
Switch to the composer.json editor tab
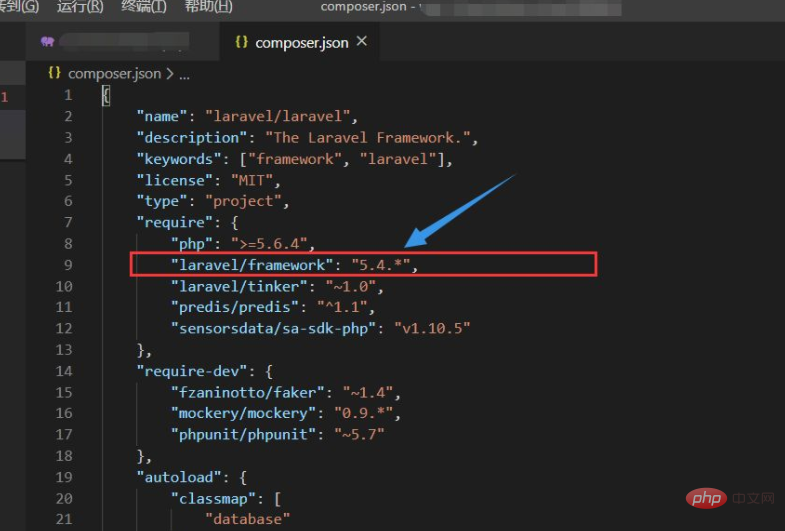(301, 43)
